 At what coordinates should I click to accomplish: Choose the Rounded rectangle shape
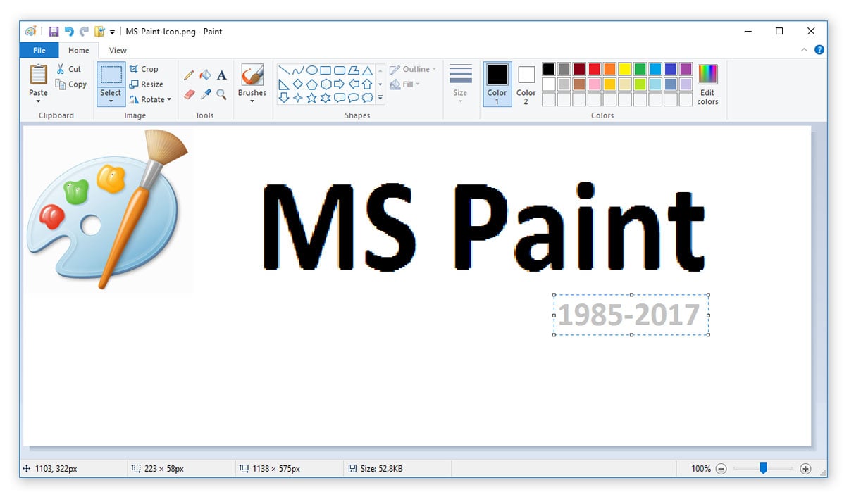[340, 70]
